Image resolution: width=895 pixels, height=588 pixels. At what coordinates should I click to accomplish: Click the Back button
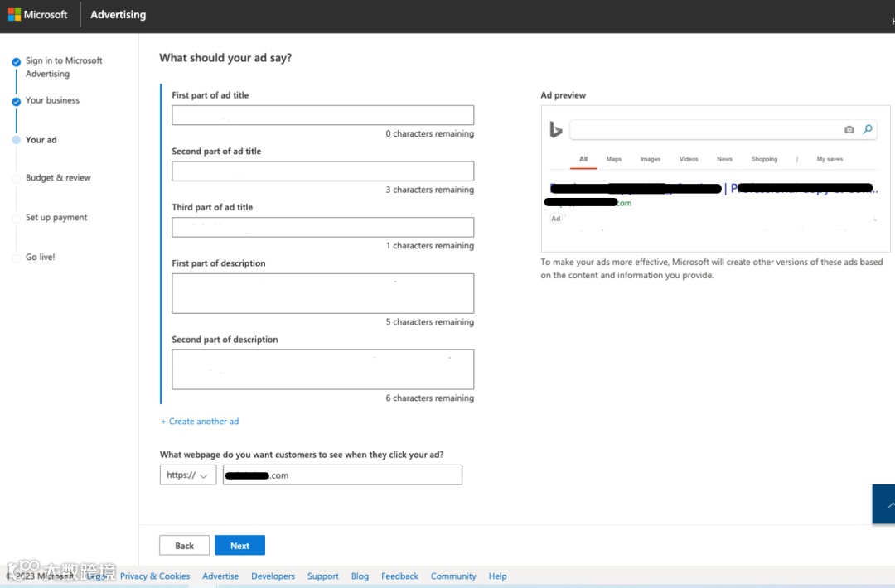tap(184, 545)
